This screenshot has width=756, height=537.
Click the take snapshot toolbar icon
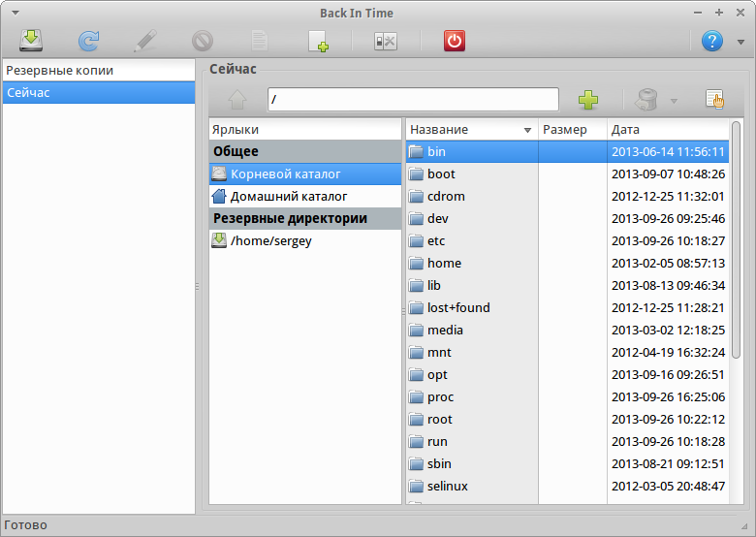pos(30,41)
